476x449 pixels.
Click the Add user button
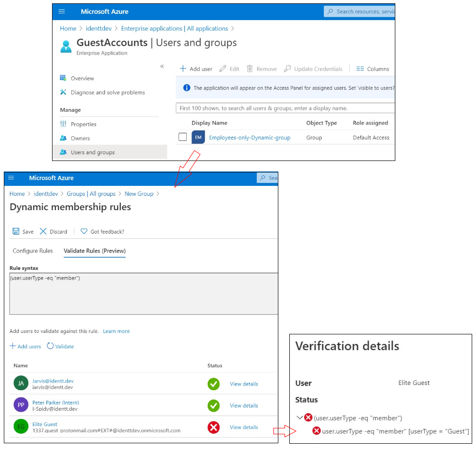click(x=196, y=69)
